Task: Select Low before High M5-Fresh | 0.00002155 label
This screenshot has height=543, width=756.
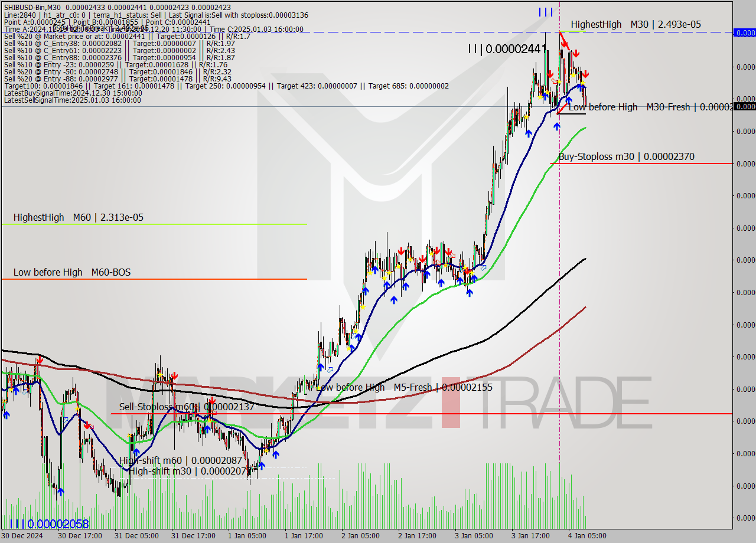Action: tap(405, 387)
